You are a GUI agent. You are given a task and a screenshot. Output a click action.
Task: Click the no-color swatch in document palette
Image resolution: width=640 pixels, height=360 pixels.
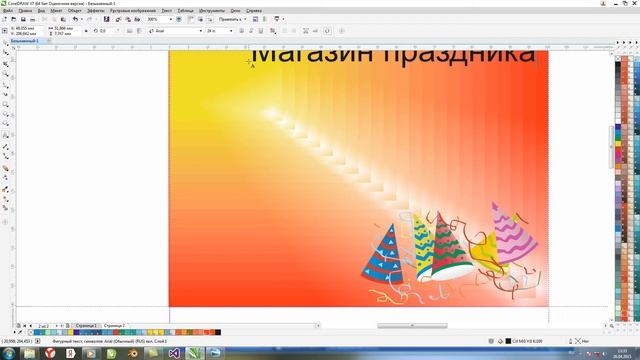click(x=31, y=332)
